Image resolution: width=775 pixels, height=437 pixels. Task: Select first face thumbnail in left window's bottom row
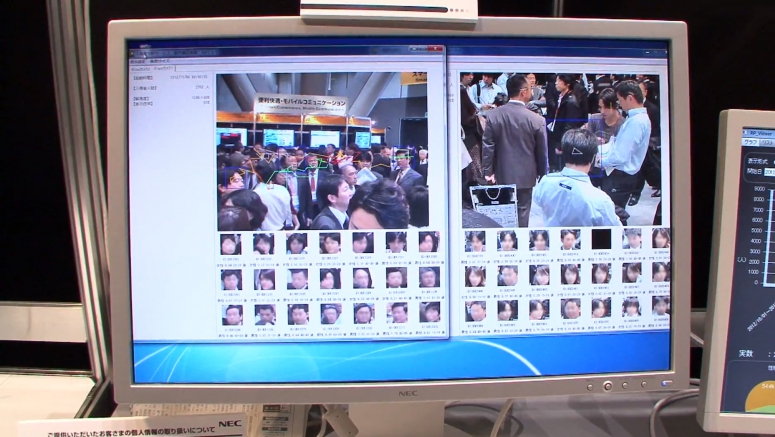point(232,315)
